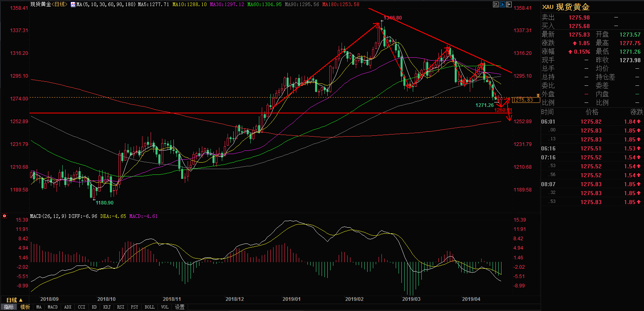This screenshot has height=311, width=644.
Task: Click the red target icon beside MACD panel
Action: [x=4, y=216]
